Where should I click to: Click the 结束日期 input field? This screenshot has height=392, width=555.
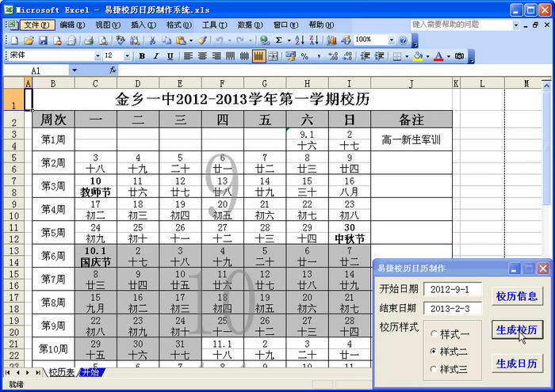[453, 308]
